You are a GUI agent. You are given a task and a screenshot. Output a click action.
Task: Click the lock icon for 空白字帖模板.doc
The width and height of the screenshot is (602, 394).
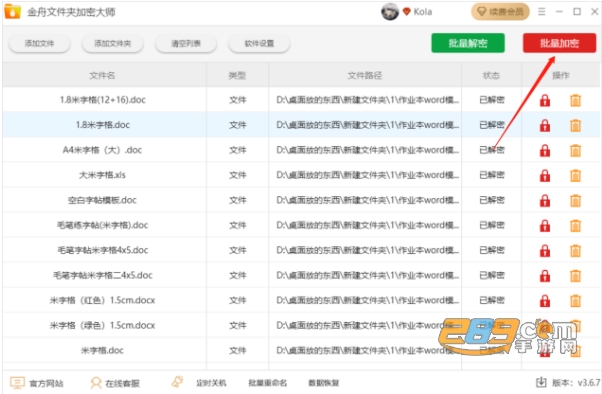tap(545, 200)
